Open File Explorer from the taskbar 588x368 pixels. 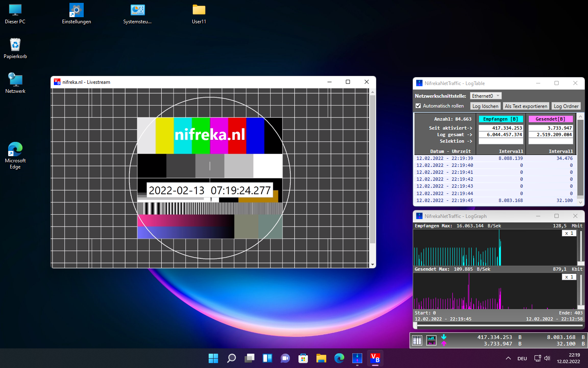[x=321, y=358]
